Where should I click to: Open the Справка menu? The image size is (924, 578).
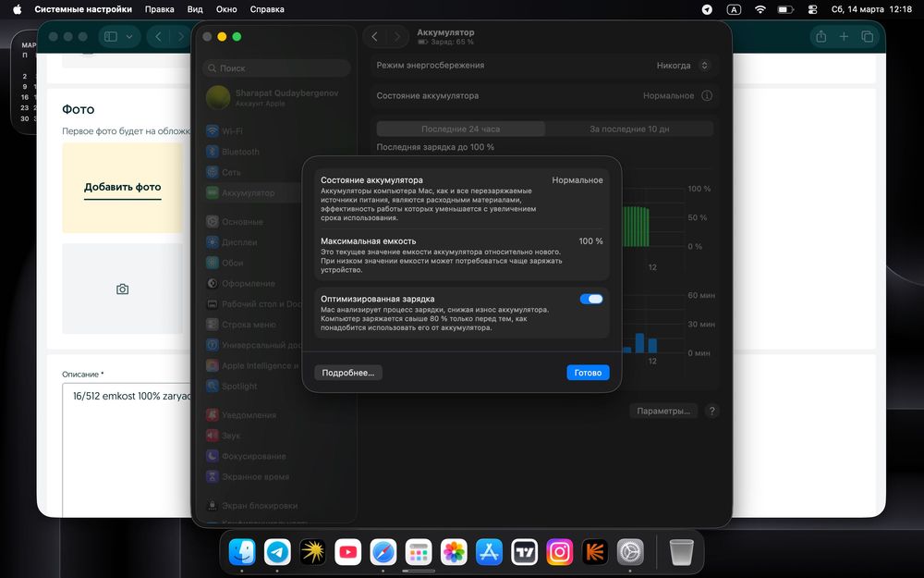pyautogui.click(x=267, y=9)
